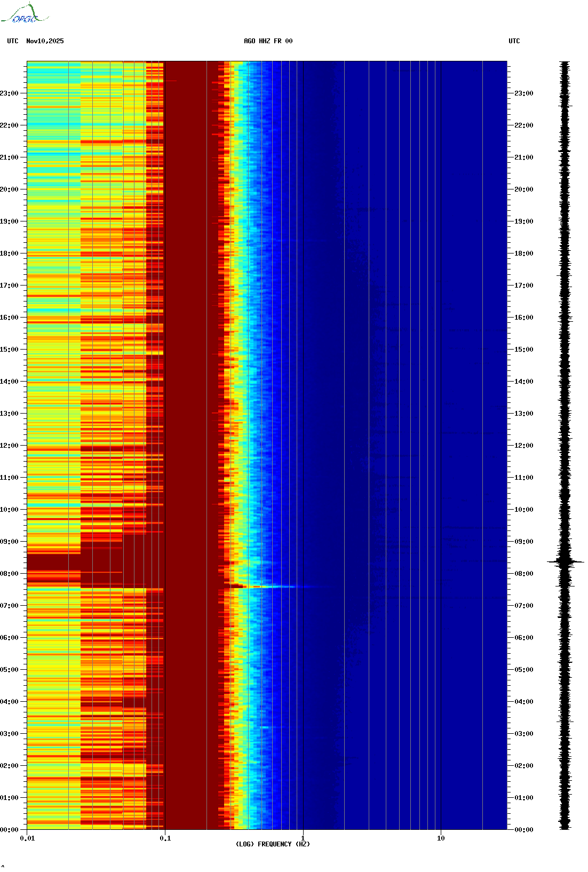The image size is (588, 872).
Task: Click the large spike in the seismogram trace
Action: [x=565, y=562]
